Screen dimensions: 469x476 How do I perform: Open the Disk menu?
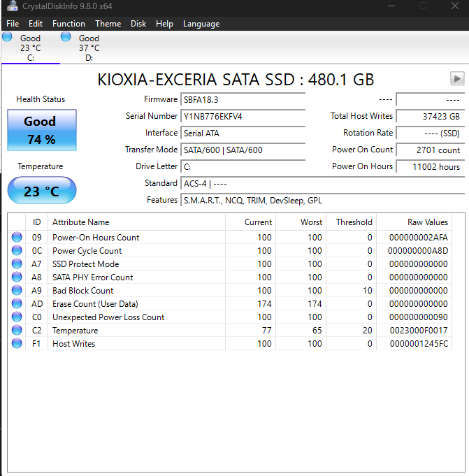(x=138, y=24)
